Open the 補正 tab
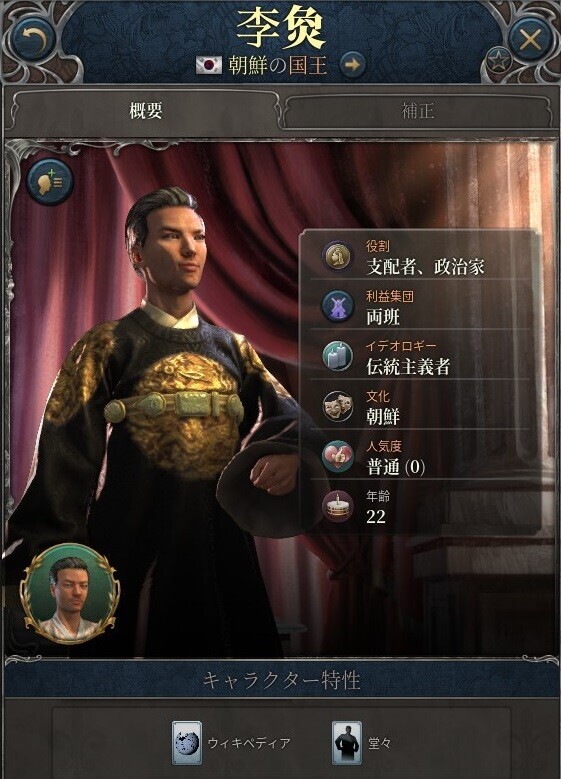 418,110
